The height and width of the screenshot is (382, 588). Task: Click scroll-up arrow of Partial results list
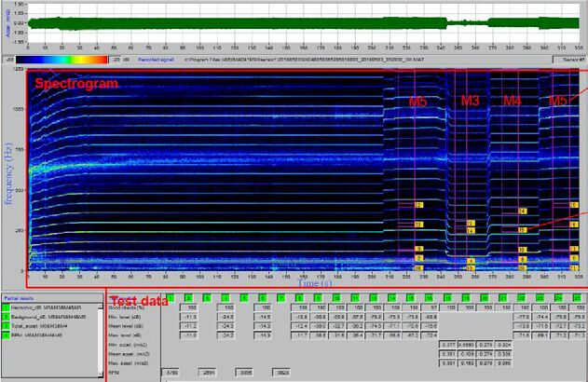100,307
